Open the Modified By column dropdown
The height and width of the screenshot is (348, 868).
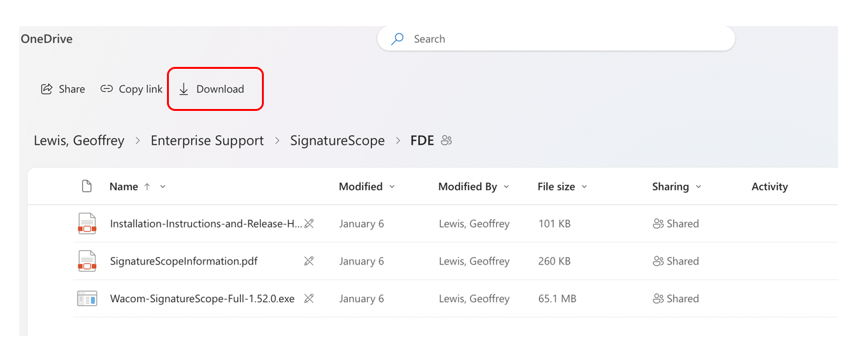pyautogui.click(x=506, y=187)
